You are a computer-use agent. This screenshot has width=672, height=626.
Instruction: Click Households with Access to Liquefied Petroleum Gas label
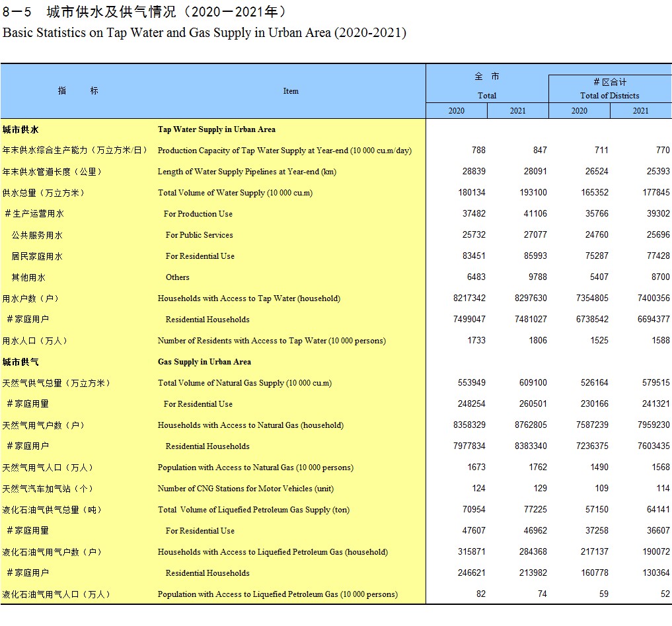273,552
